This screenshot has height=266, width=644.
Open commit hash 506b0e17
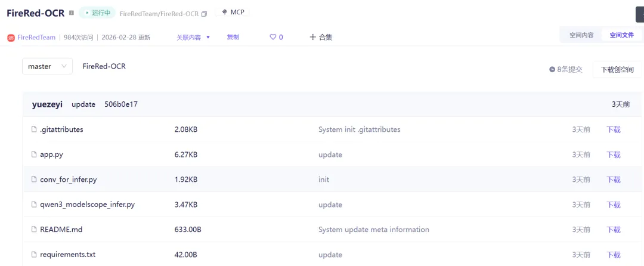point(120,104)
